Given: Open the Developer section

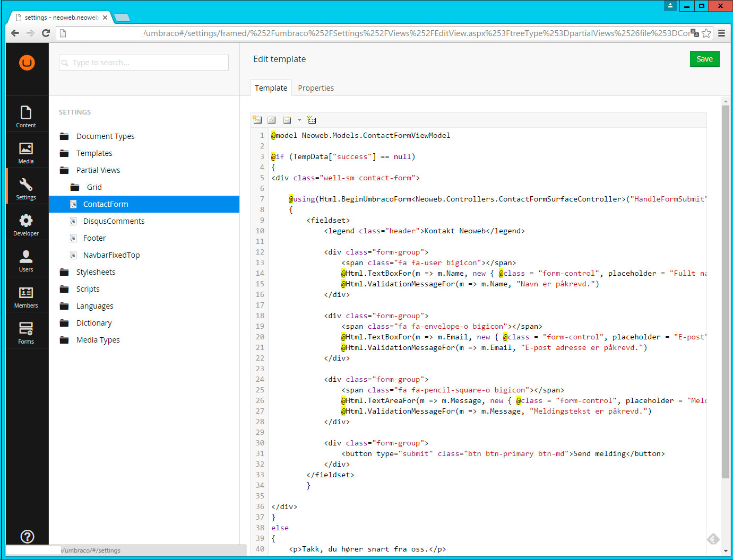Looking at the screenshot, I should point(26,225).
